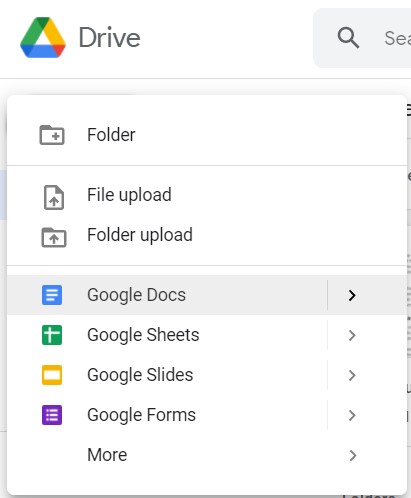Click the File upload icon
Screen dimensions: 411x498
[54, 197]
